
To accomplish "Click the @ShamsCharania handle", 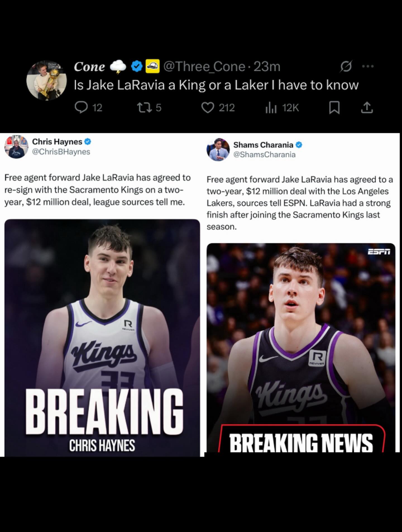I will pyautogui.click(x=264, y=155).
